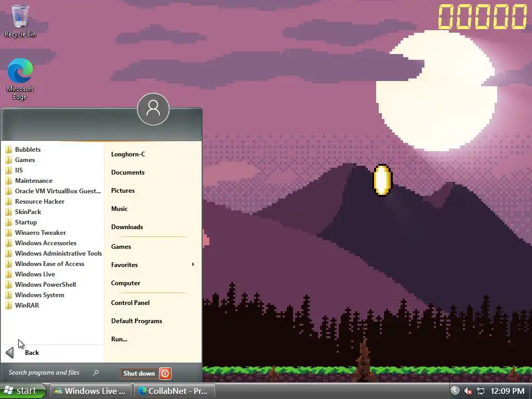Open the Favorites menu entry
This screenshot has height=399, width=532.
coord(153,264)
